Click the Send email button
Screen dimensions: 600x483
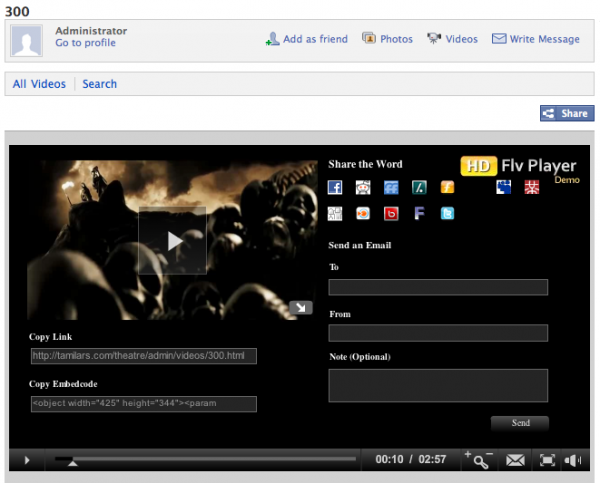tap(520, 423)
